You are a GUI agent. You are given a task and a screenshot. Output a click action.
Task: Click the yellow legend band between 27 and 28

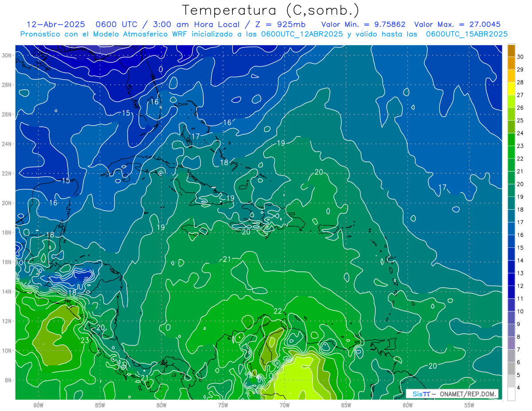[511, 88]
